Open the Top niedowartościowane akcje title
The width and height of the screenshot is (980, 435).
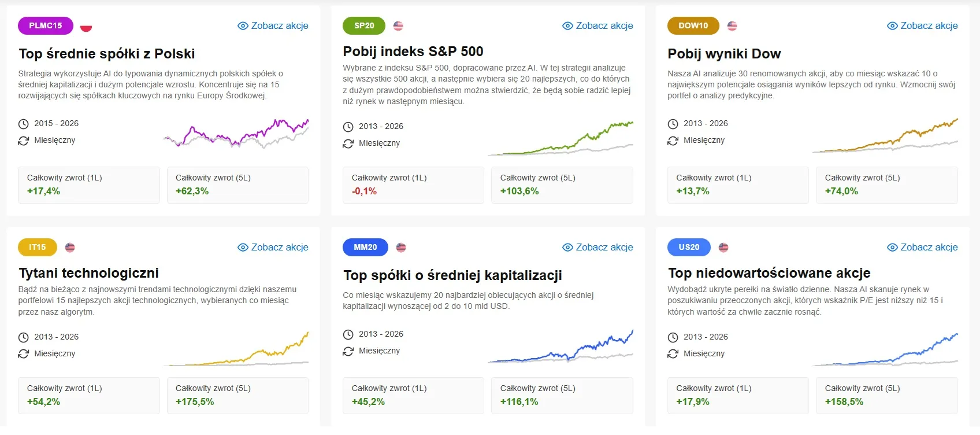[769, 273]
